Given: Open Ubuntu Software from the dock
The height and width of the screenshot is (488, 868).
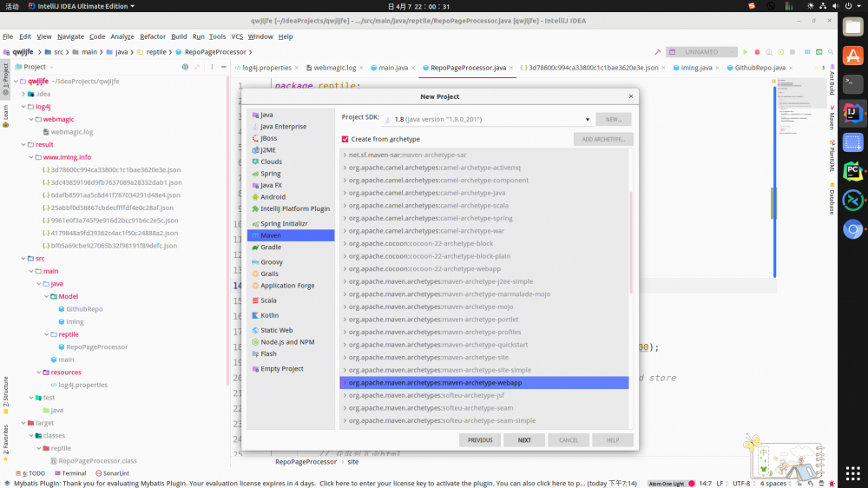Looking at the screenshot, I should [852, 56].
